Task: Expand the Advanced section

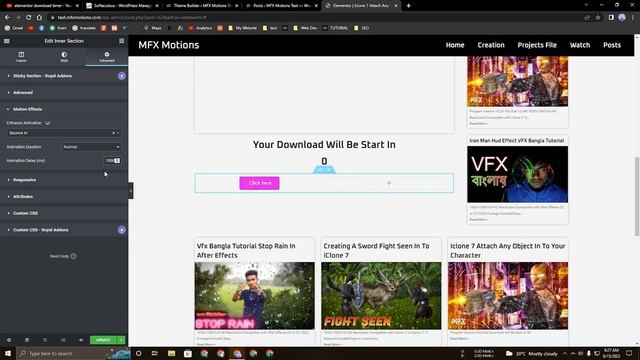Action: coord(64,93)
